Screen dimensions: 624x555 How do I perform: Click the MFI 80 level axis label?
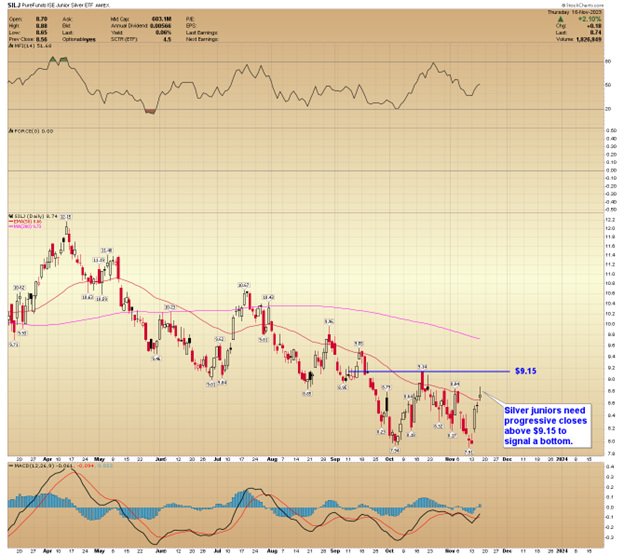[x=608, y=62]
